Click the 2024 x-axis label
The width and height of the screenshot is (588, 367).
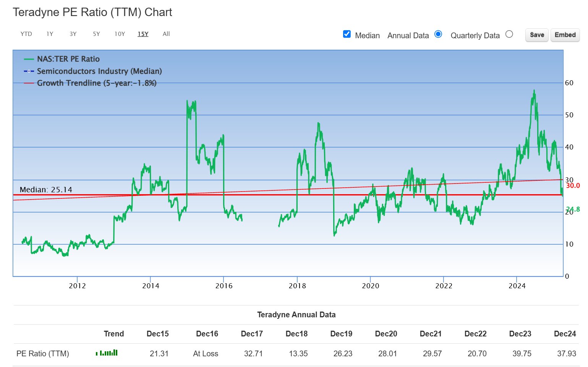tap(517, 286)
